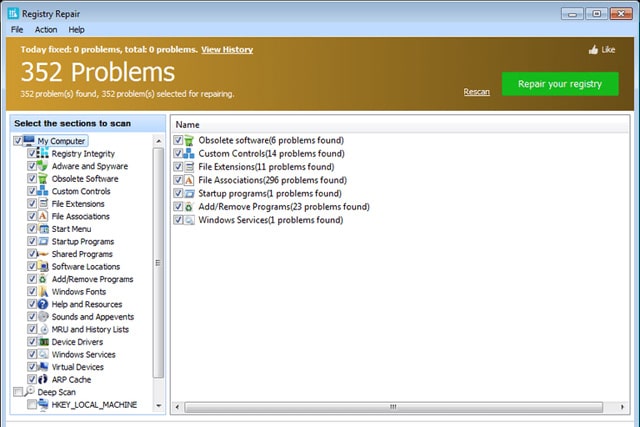The image size is (640, 427).
Task: Click the Custom Controls blocks icon in results
Action: pyautogui.click(x=189, y=153)
